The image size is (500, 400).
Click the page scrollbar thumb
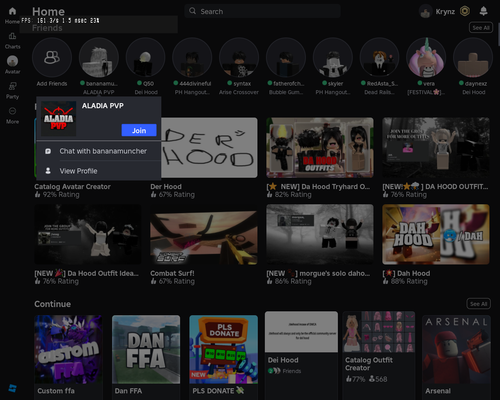click(x=498, y=35)
